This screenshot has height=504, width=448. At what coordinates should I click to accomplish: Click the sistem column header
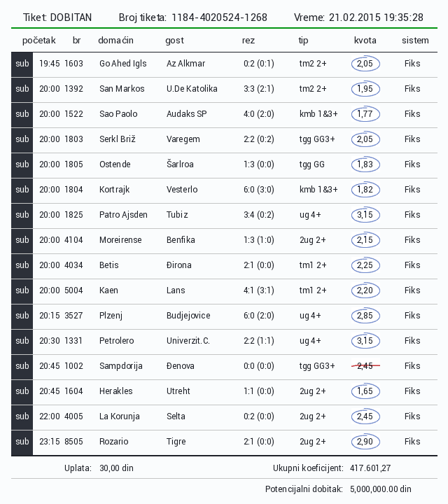coord(415,41)
